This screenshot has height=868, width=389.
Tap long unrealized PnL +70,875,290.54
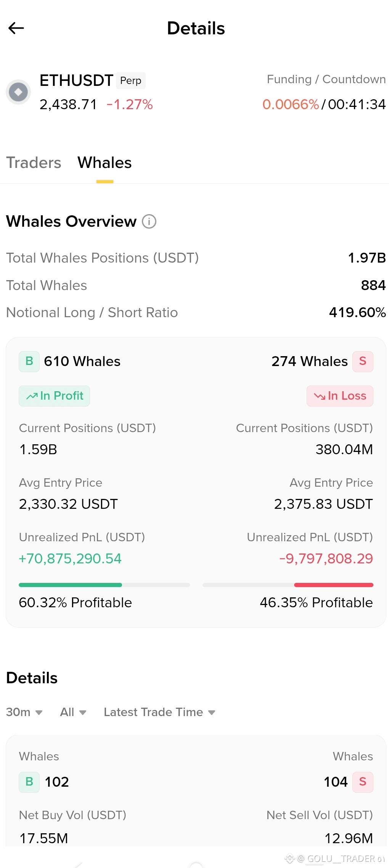pos(70,559)
